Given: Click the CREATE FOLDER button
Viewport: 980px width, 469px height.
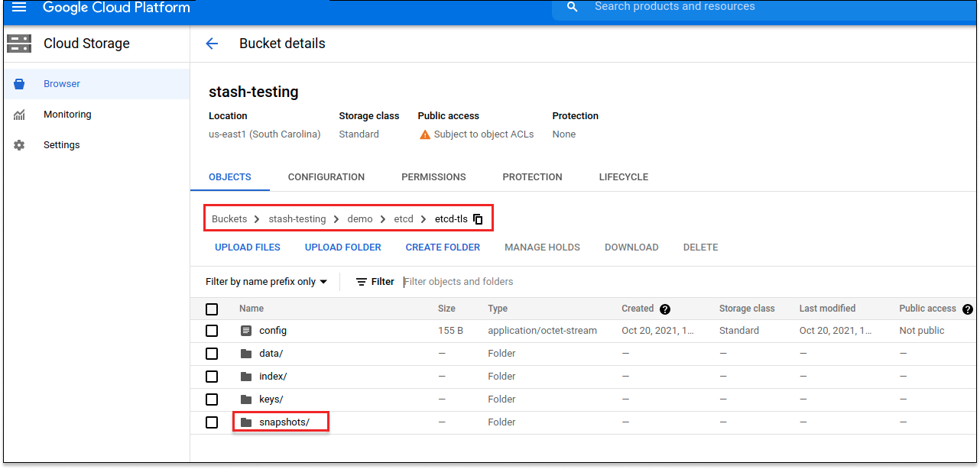Looking at the screenshot, I should pyautogui.click(x=443, y=247).
